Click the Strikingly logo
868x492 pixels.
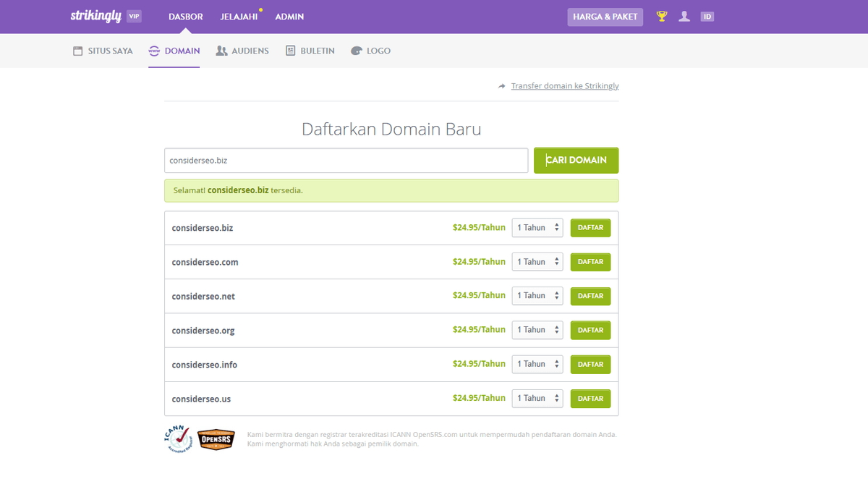point(96,16)
